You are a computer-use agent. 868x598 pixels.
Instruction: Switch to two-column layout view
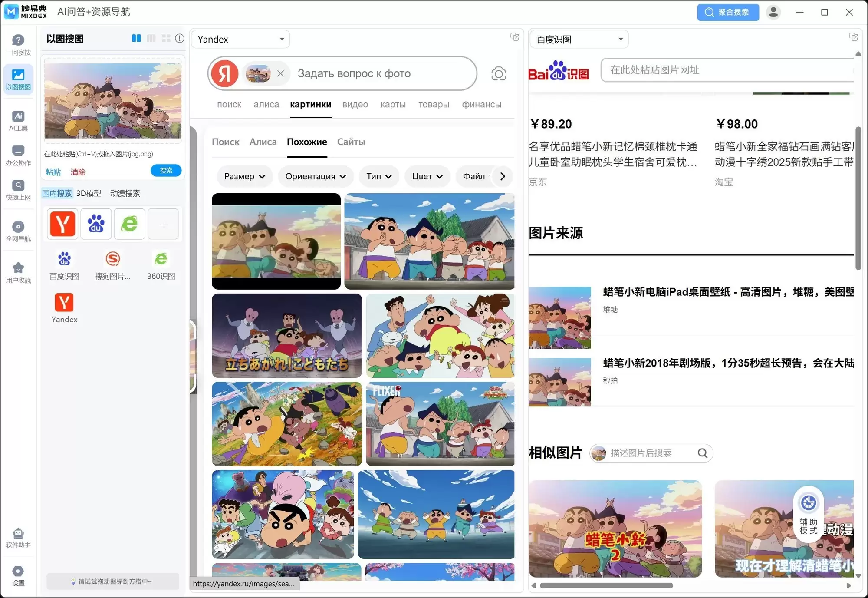pos(136,38)
